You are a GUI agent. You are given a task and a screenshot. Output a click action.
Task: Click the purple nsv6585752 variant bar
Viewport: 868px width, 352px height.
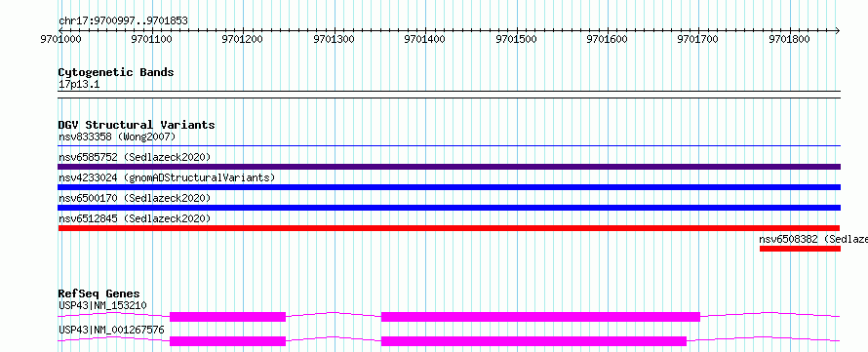449,167
